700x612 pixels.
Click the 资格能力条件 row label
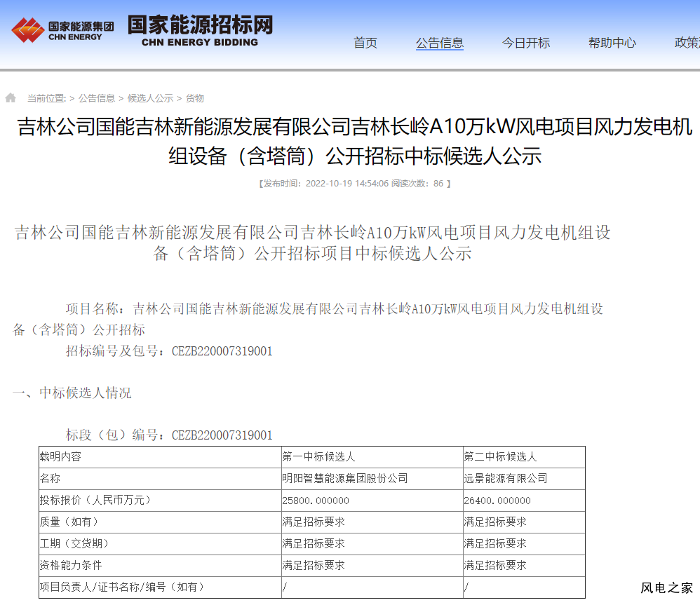pos(160,566)
